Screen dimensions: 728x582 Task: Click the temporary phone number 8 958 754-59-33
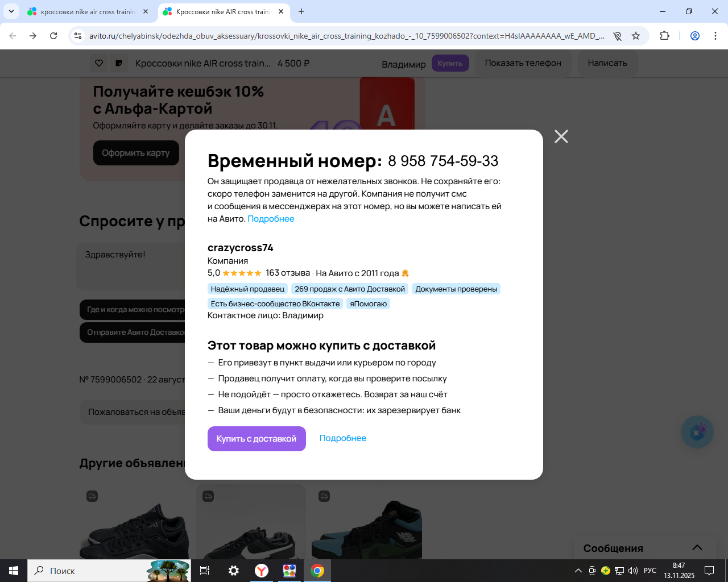point(443,161)
